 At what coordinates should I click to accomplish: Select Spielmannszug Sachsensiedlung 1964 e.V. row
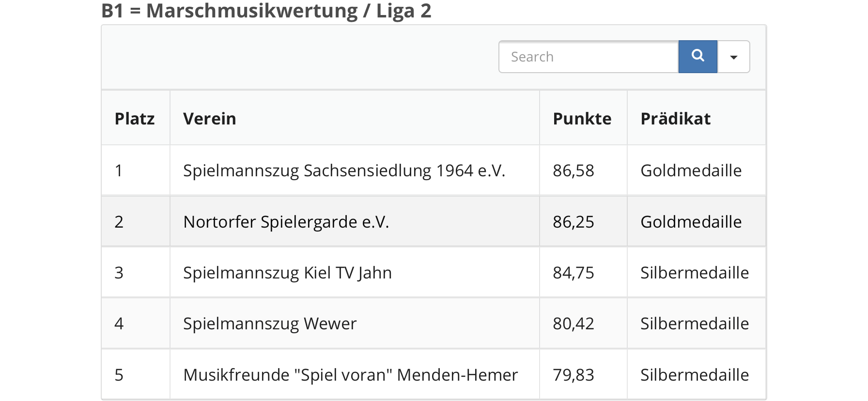pyautogui.click(x=344, y=170)
